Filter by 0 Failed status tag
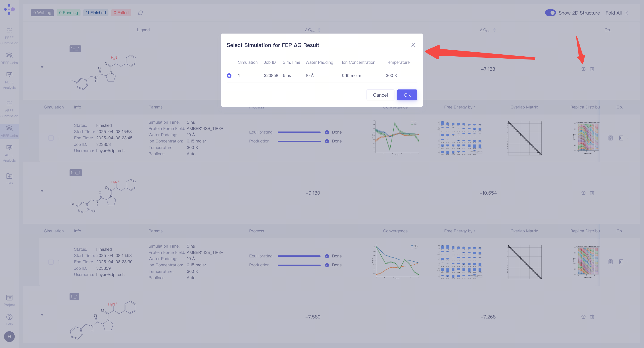644x348 pixels. point(121,13)
